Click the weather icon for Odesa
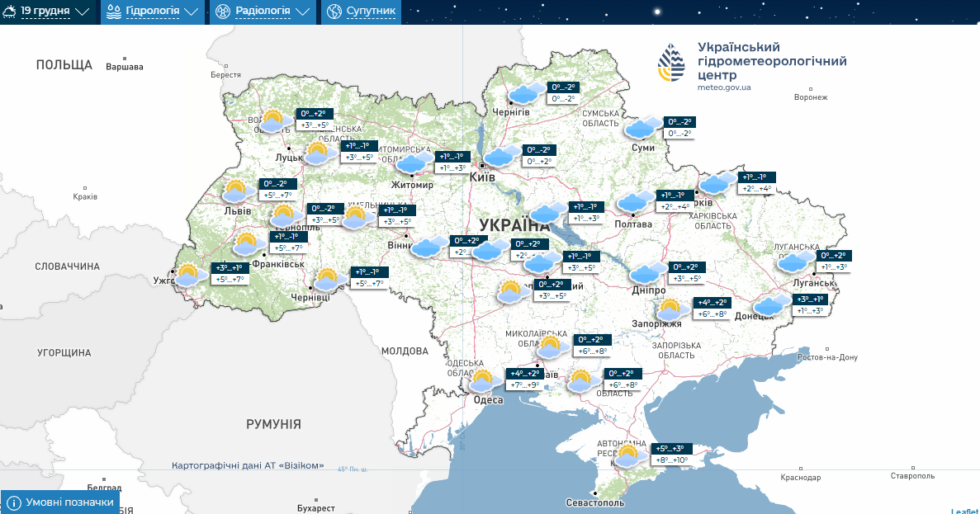This screenshot has height=514, width=980. pyautogui.click(x=482, y=380)
